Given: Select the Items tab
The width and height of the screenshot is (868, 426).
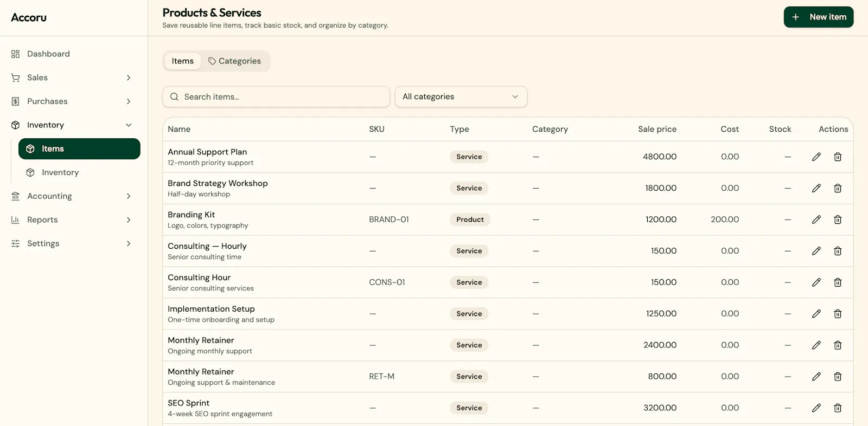Looking at the screenshot, I should 182,61.
